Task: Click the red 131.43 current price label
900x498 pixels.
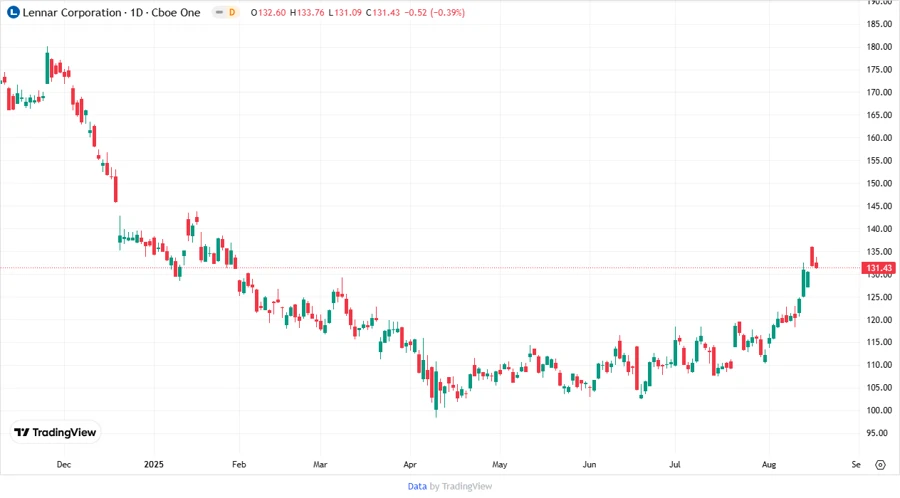Action: click(880, 268)
